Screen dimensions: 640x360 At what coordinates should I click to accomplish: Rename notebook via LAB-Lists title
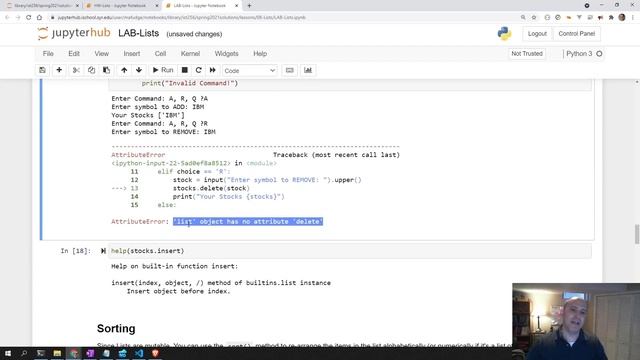click(x=139, y=33)
